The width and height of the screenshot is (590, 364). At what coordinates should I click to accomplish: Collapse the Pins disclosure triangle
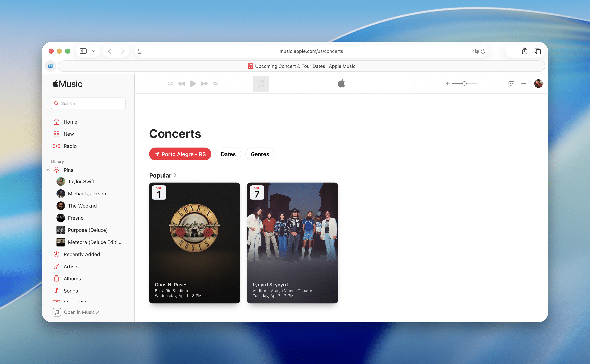(48, 170)
